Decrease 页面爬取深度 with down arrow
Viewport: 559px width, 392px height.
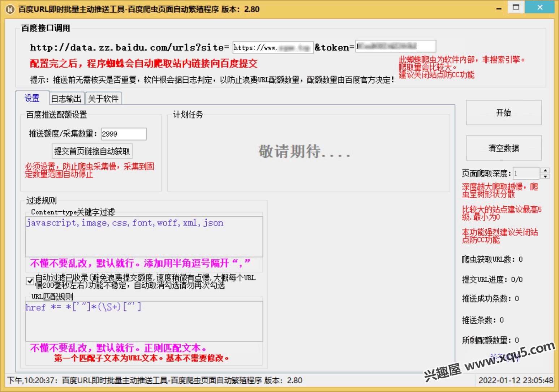pos(545,176)
